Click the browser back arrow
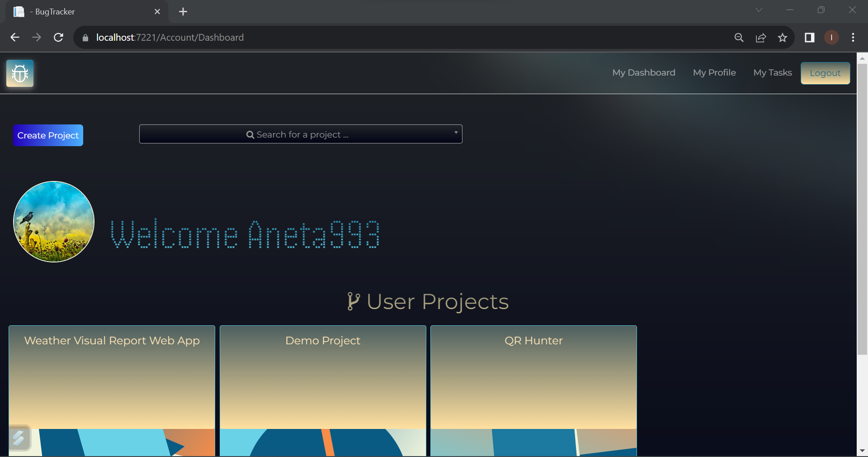 [x=15, y=38]
